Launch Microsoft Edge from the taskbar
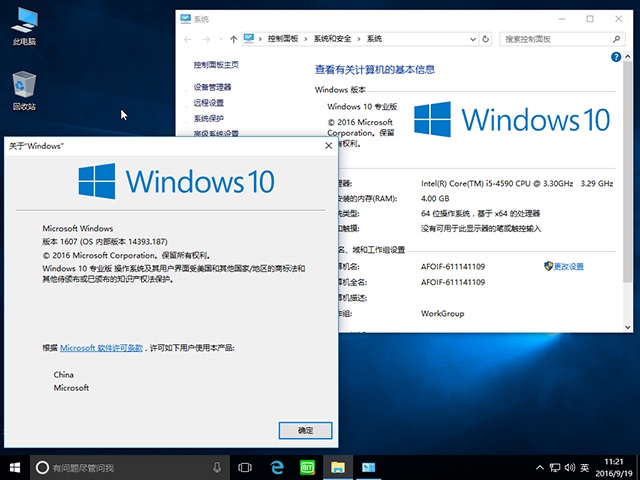The image size is (640, 480). tap(277, 467)
